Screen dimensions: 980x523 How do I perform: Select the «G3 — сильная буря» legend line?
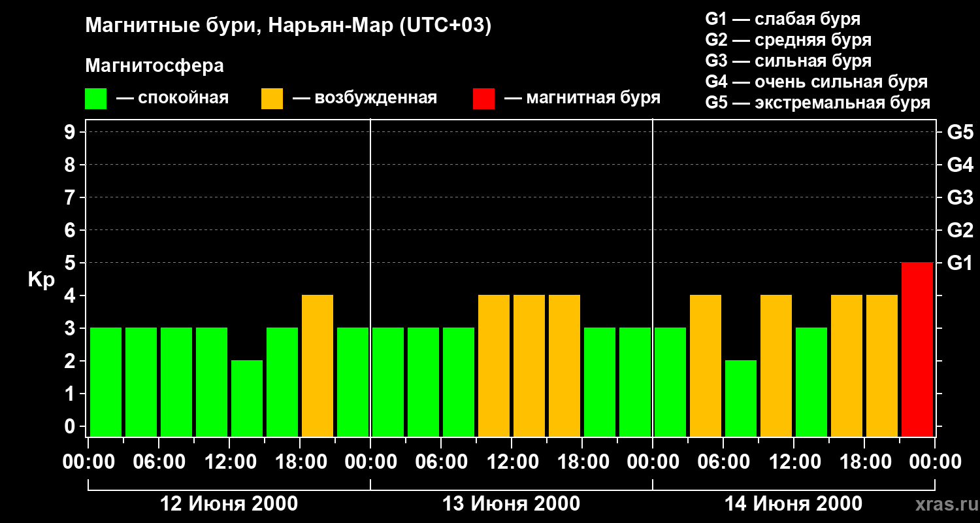(789, 61)
